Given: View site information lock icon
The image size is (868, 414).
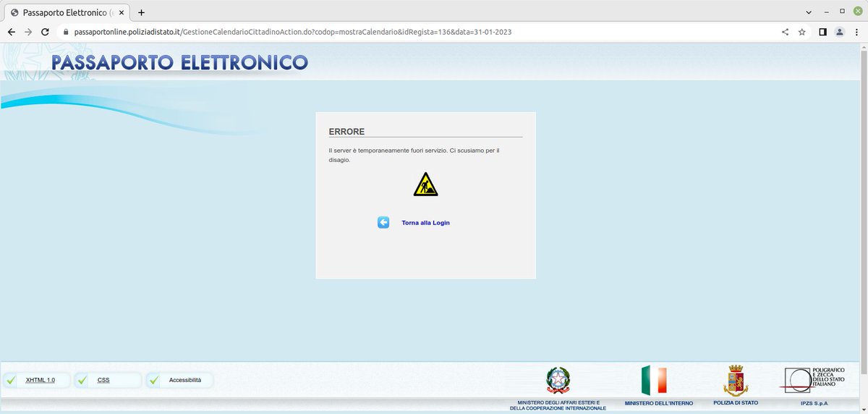Looking at the screenshot, I should pyautogui.click(x=65, y=32).
